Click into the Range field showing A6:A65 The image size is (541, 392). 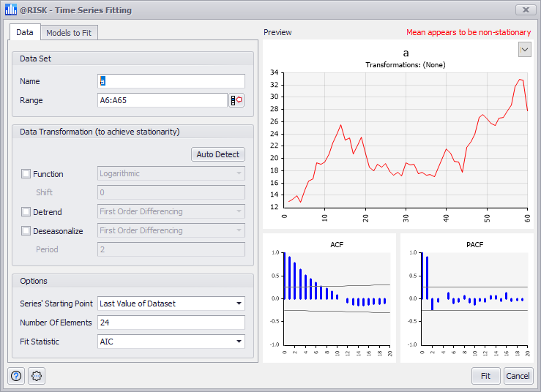tap(162, 100)
